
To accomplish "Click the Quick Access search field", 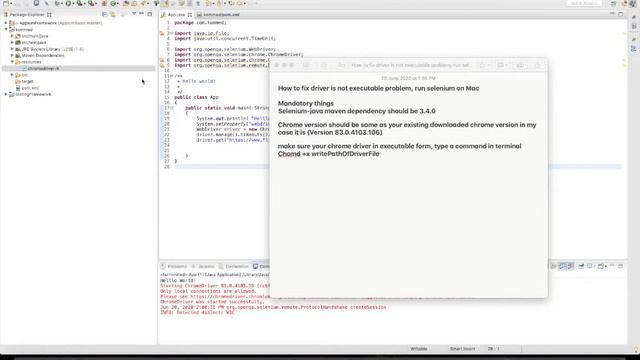I will tap(584, 3).
